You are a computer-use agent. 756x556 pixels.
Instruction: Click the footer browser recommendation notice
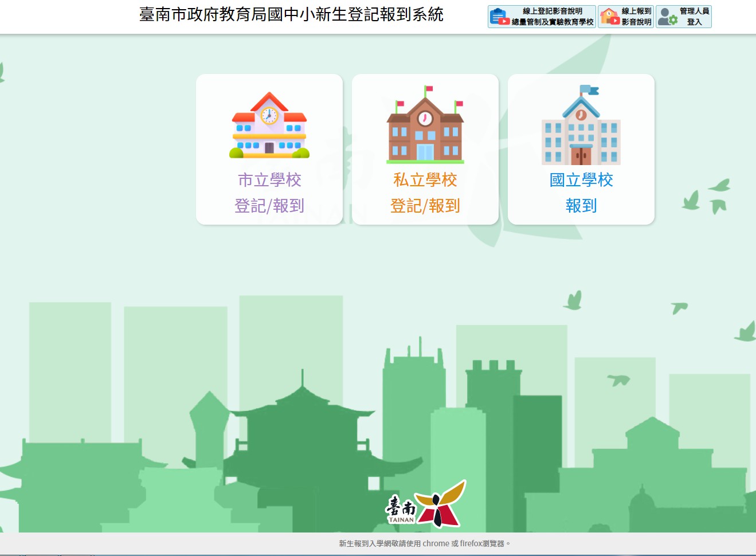(424, 543)
